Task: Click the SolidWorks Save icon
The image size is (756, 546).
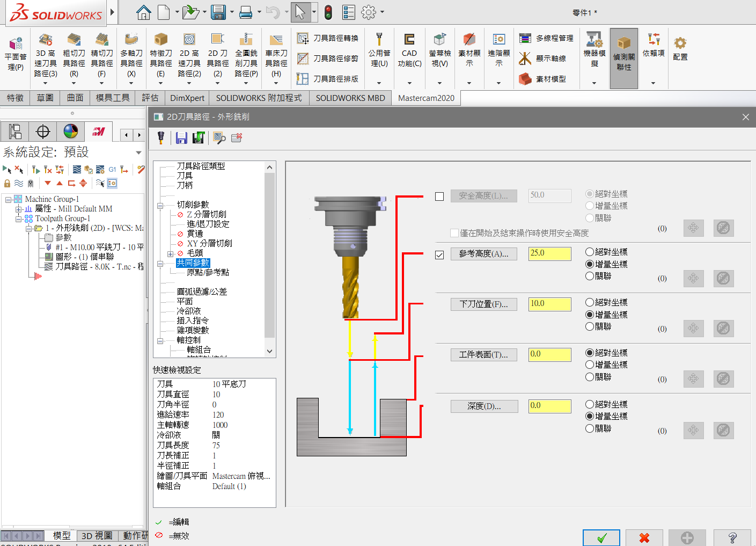Action: click(218, 12)
